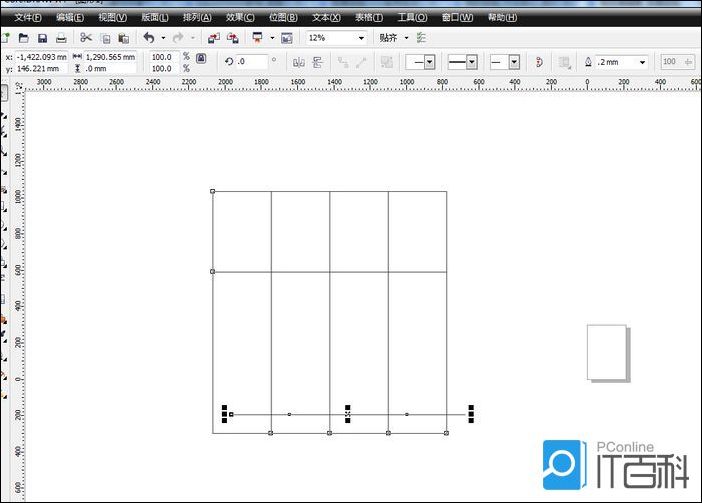Click the Welcome screen icon

click(x=287, y=38)
